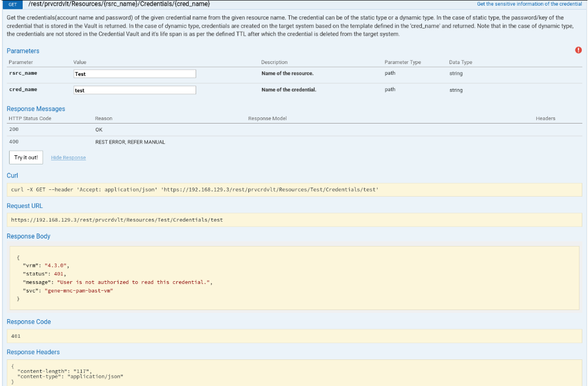Screen dimensions: 588x386
Task: Click the Headers column header
Action: (x=545, y=118)
